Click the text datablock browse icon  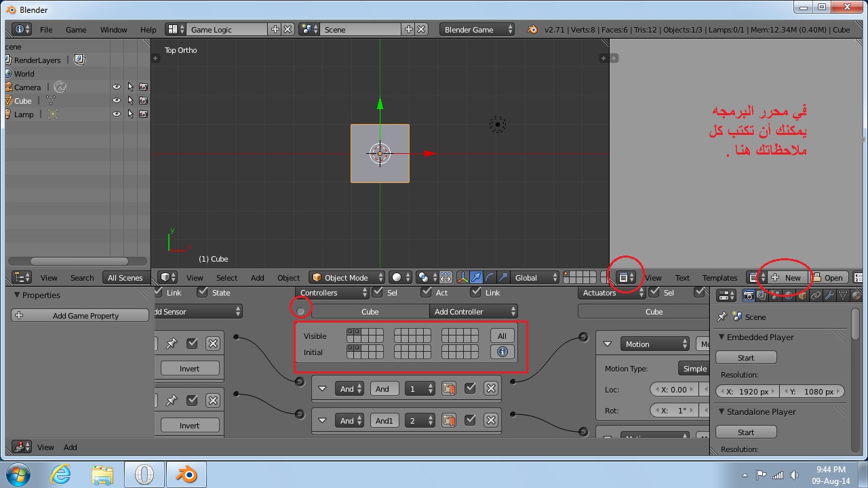tap(756, 277)
